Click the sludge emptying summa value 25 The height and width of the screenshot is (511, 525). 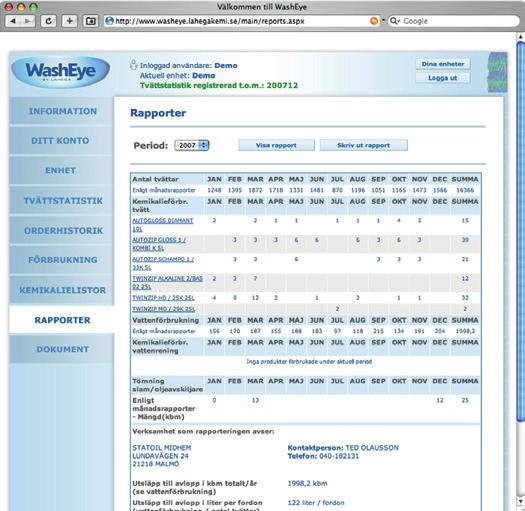click(x=465, y=400)
